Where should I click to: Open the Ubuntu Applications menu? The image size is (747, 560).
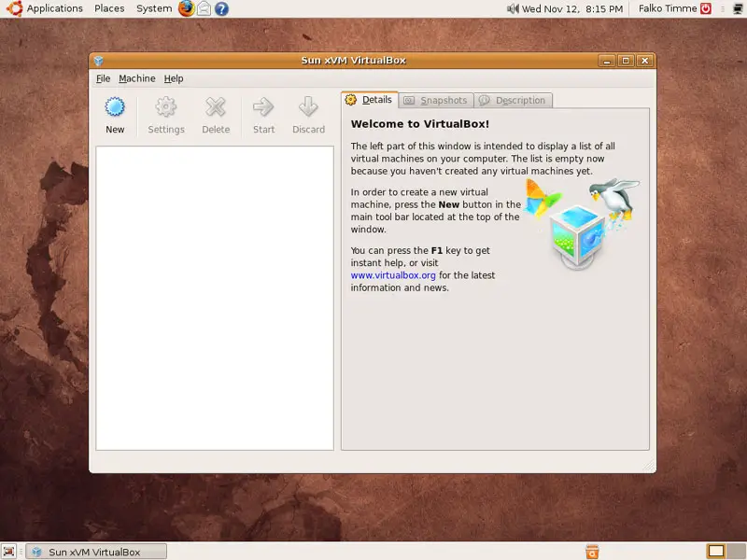pos(45,8)
